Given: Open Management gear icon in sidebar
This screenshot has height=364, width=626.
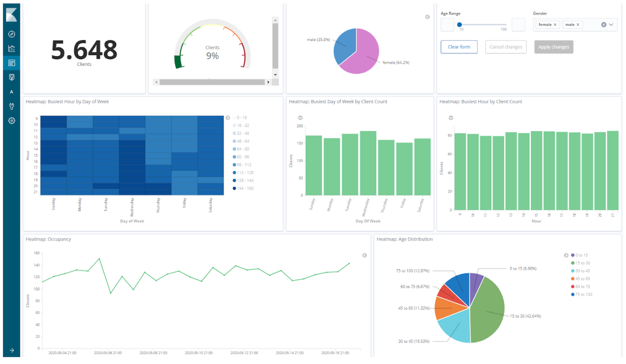Looking at the screenshot, I should 11,121.
